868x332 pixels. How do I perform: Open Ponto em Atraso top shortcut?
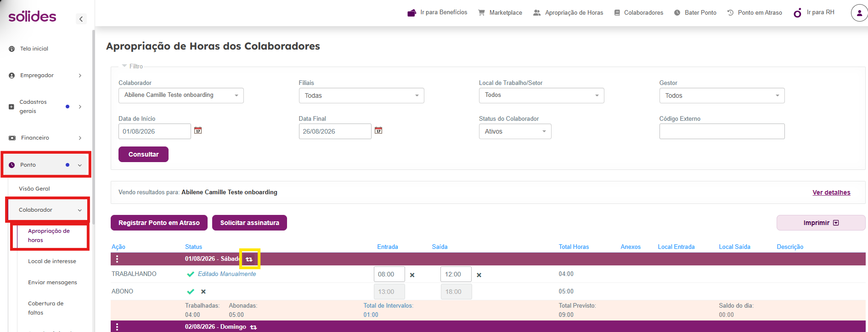click(755, 12)
